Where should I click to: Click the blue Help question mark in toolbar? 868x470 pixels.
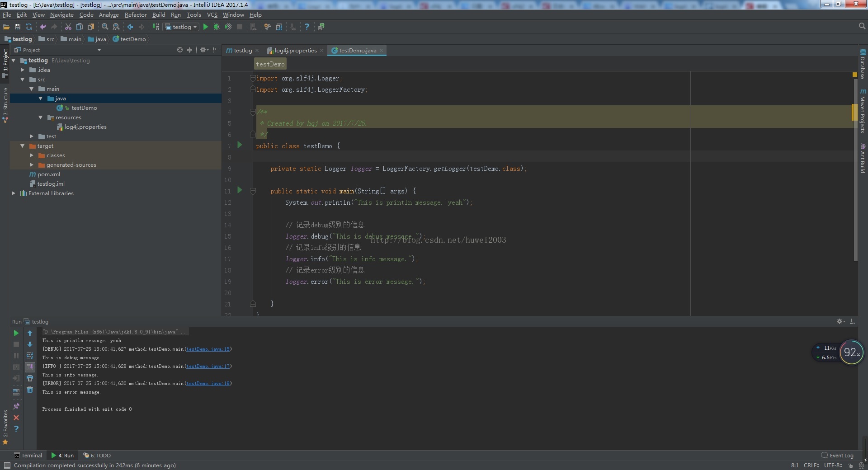(307, 27)
